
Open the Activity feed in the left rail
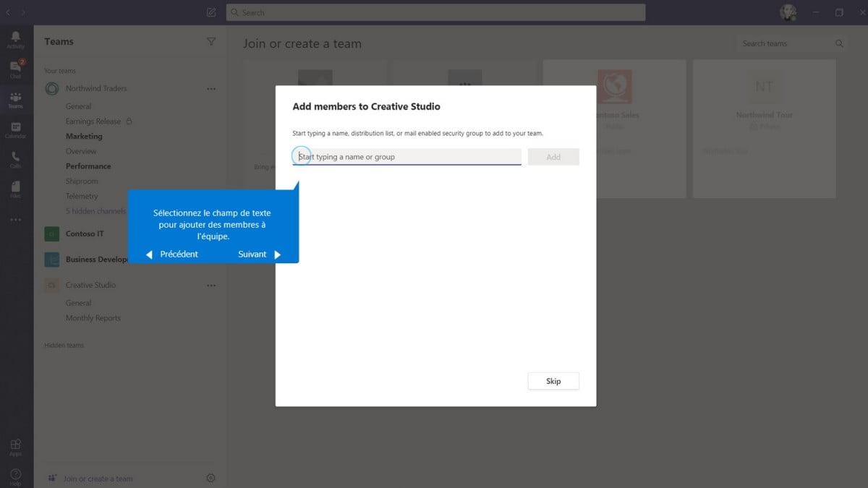pyautogui.click(x=16, y=40)
